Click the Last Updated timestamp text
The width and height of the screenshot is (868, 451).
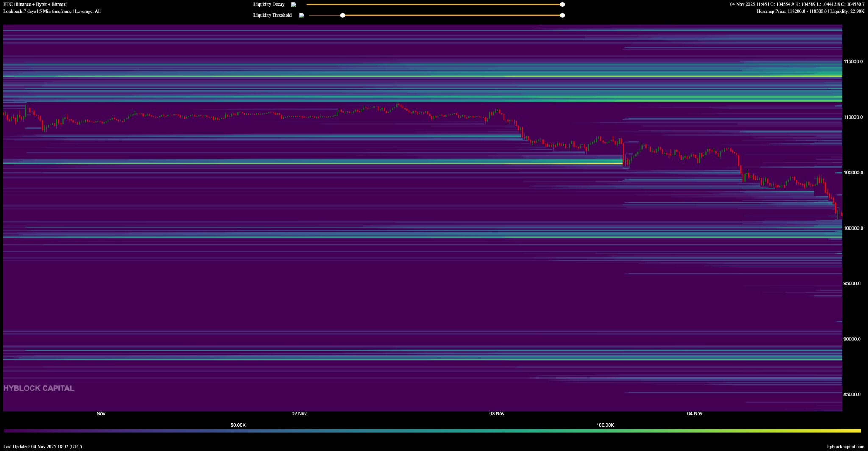click(x=42, y=446)
